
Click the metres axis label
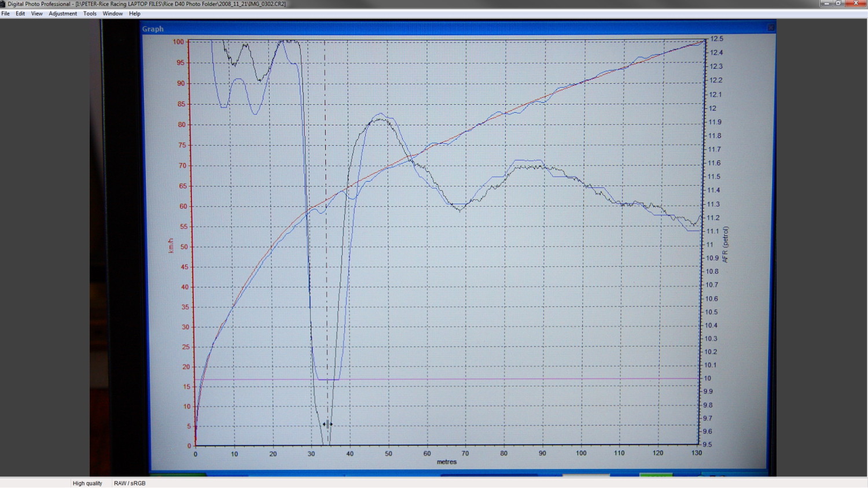pos(447,461)
